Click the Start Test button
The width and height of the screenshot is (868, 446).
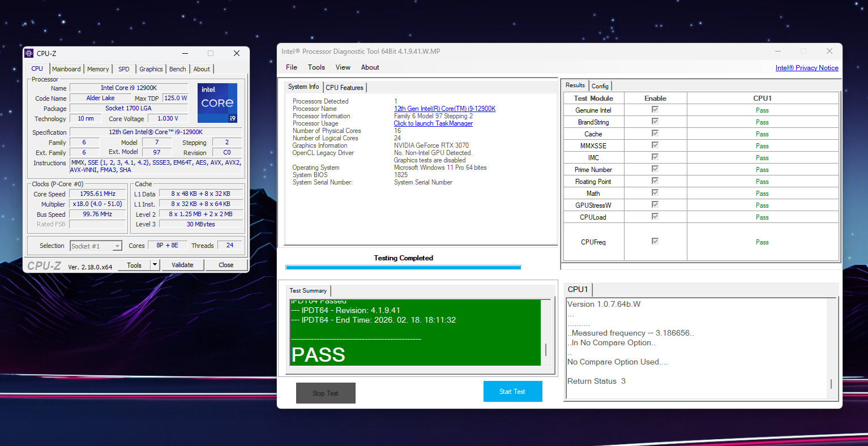click(x=512, y=392)
